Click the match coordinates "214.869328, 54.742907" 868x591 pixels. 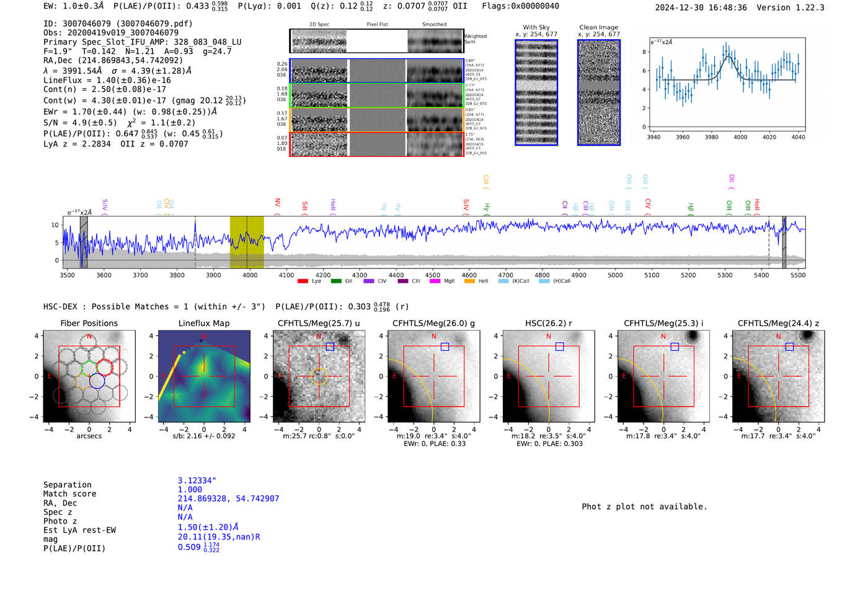[228, 499]
